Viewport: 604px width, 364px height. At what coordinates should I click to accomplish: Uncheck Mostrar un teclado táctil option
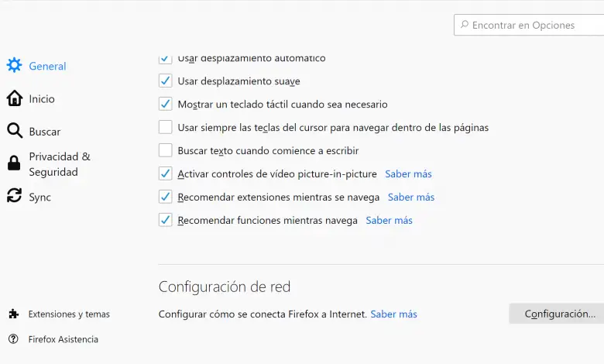(x=165, y=104)
